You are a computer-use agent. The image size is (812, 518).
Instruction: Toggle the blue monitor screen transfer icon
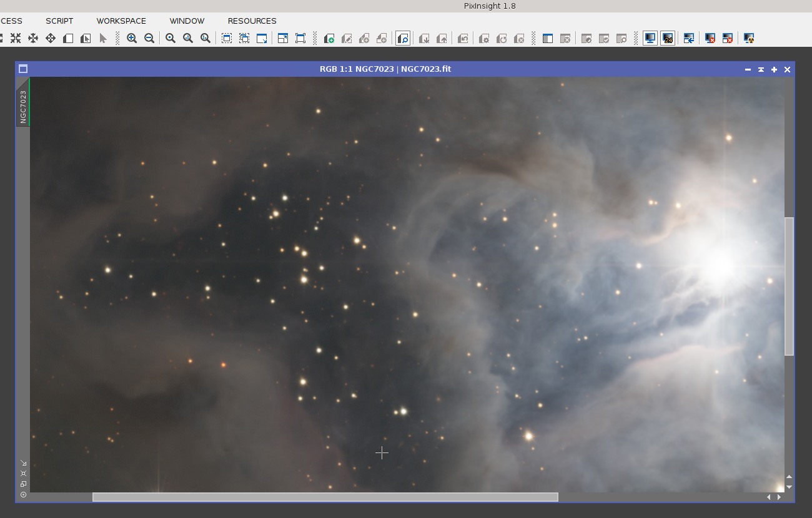point(650,38)
